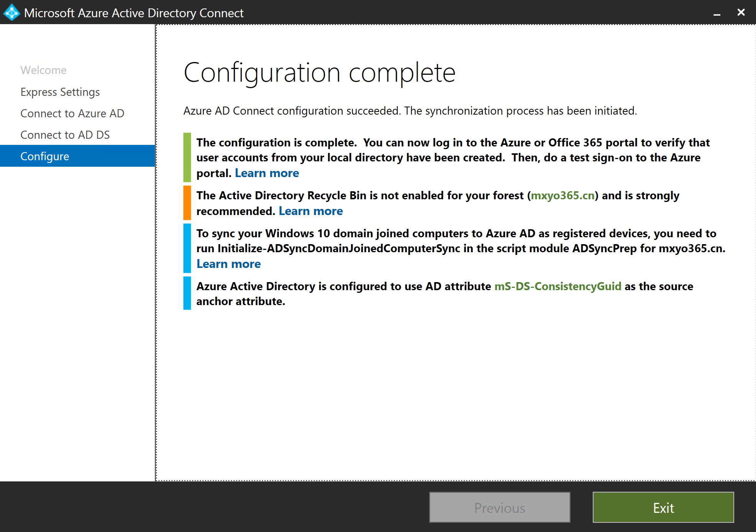The width and height of the screenshot is (756, 532).
Task: Click the mS-DS-ConsistencyGuid attribute text
Action: pyautogui.click(x=558, y=286)
